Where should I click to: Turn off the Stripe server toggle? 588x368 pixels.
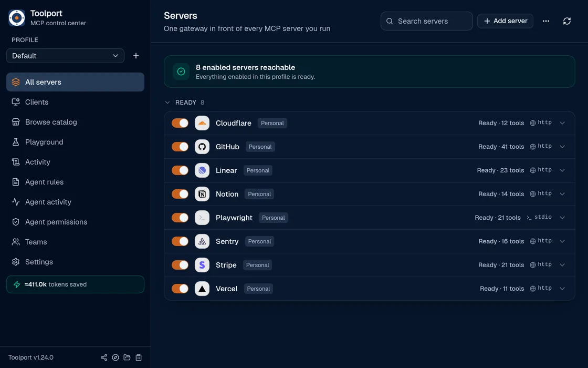pos(180,265)
